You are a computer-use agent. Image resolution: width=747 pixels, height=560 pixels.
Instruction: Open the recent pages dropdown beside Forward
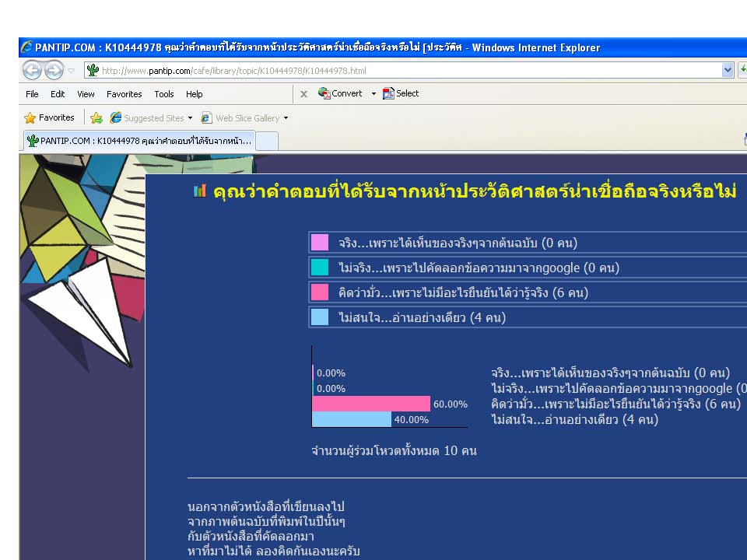(x=71, y=71)
